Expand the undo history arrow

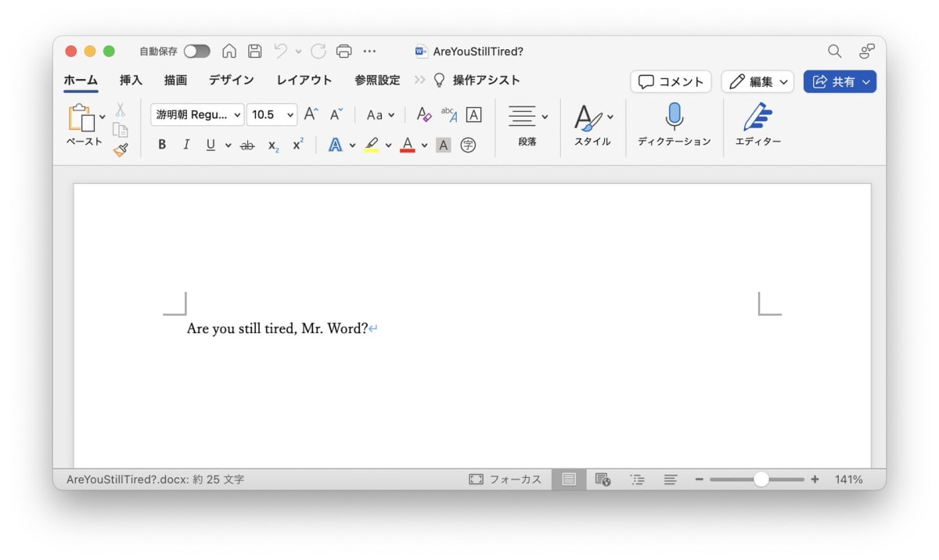(298, 52)
